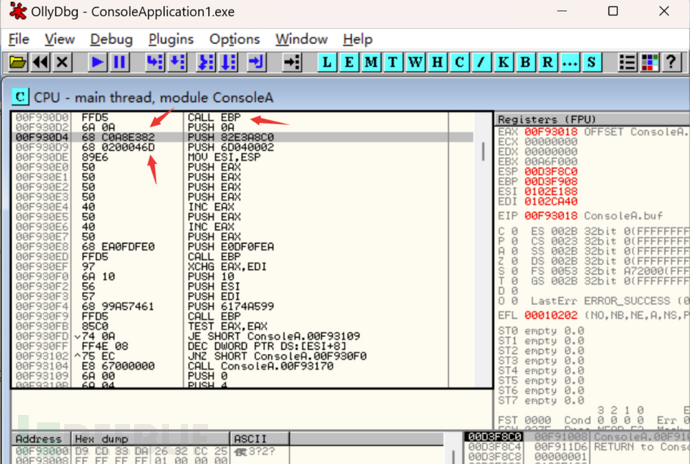Click the dump Address column header
Viewport: 690px width, 464px height.
click(41, 439)
